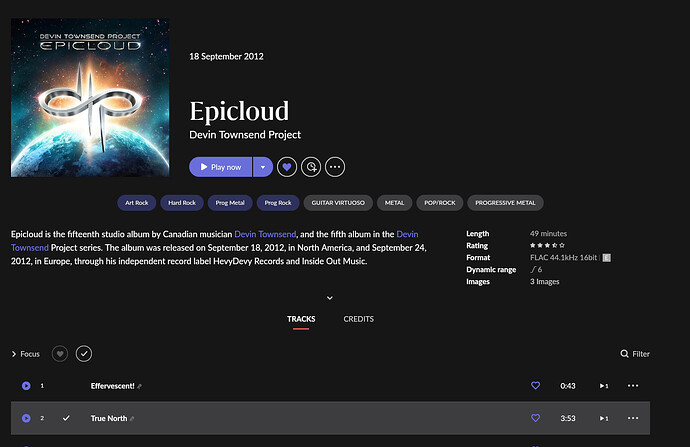Select the PROGRESSIVE METAL tag
This screenshot has width=690, height=447.
tap(505, 203)
